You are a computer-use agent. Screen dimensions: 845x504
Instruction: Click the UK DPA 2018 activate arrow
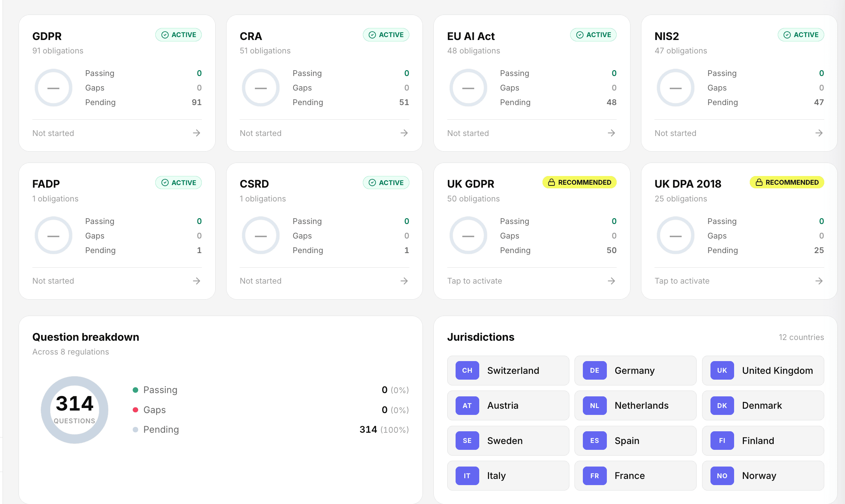click(x=819, y=281)
